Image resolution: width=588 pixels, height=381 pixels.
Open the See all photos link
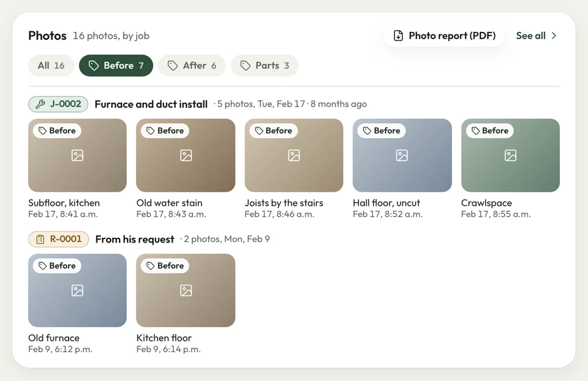click(537, 36)
